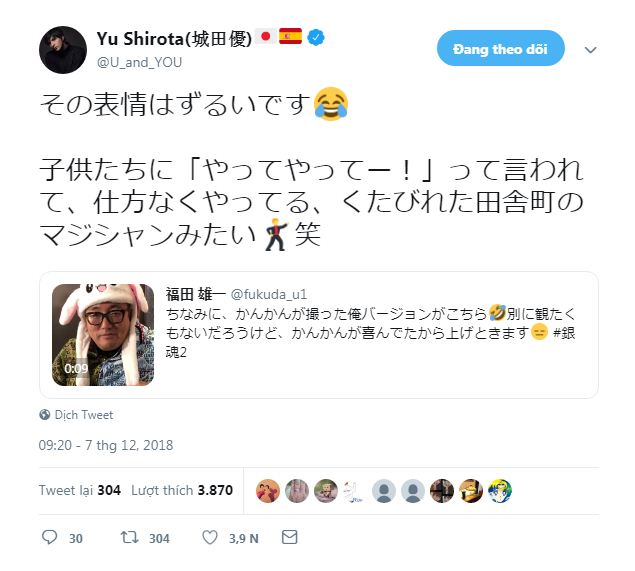Click the globe icon beside Dịch Tweet

(45, 415)
